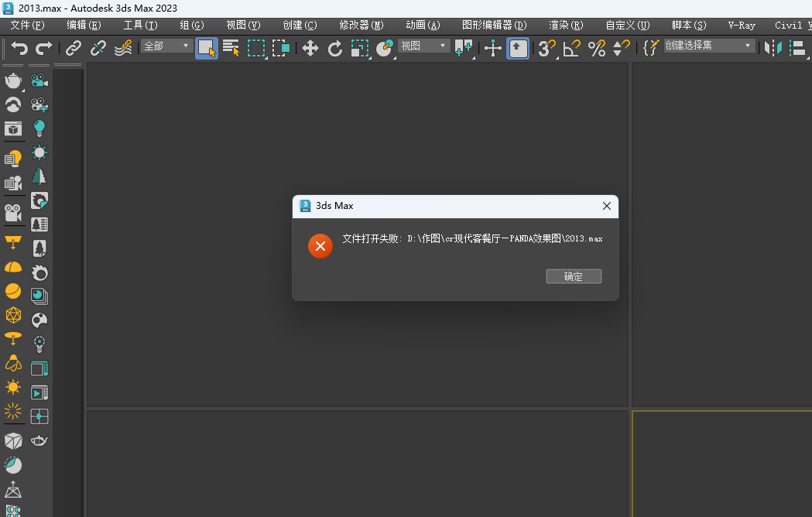The image size is (812, 517).
Task: Open the frame buffer box icon
Action: (13, 128)
